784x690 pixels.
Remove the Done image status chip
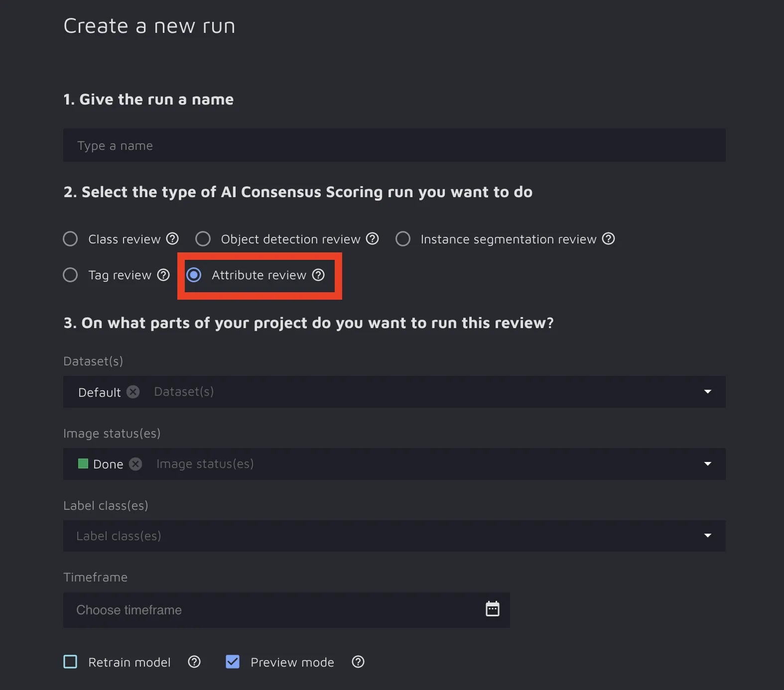click(135, 464)
